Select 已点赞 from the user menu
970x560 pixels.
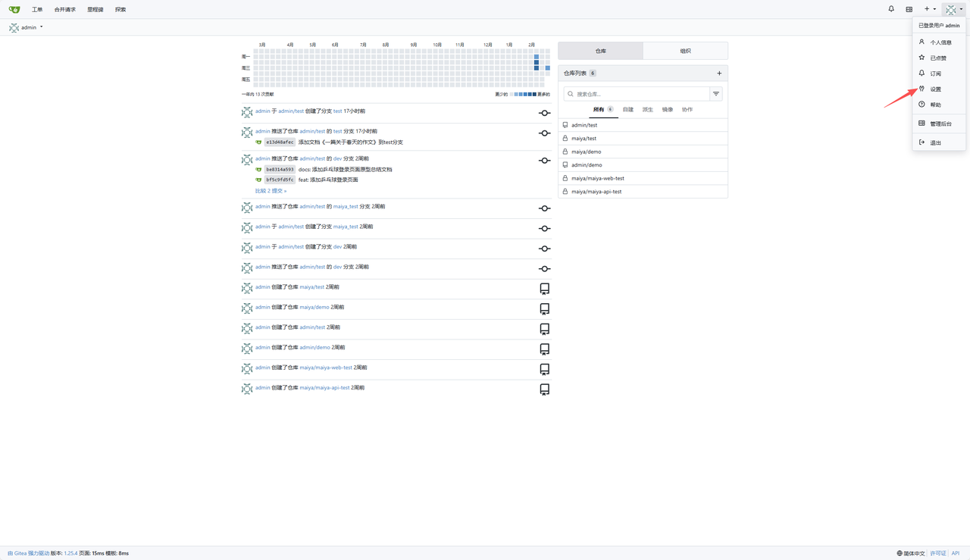(x=940, y=58)
